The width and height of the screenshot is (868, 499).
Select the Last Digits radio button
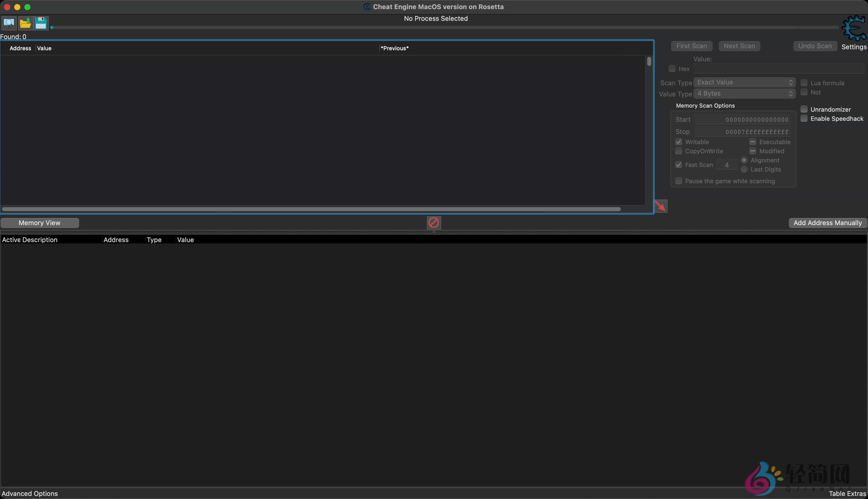pos(744,169)
